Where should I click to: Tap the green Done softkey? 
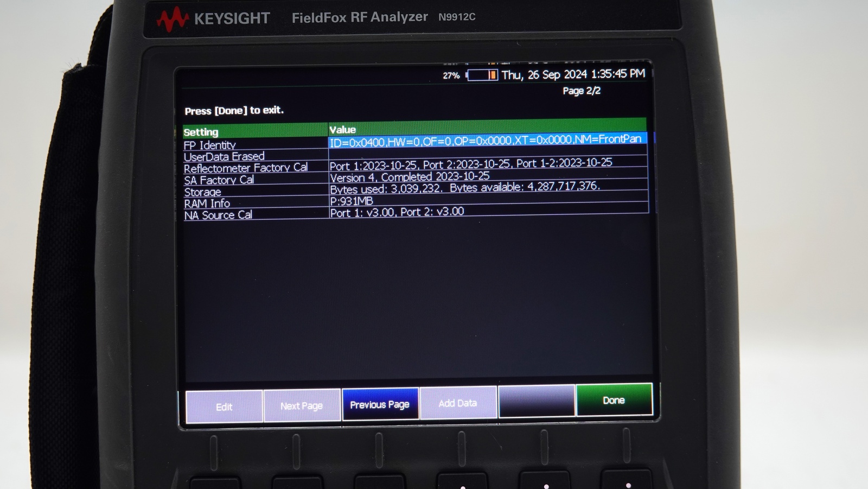click(x=614, y=400)
